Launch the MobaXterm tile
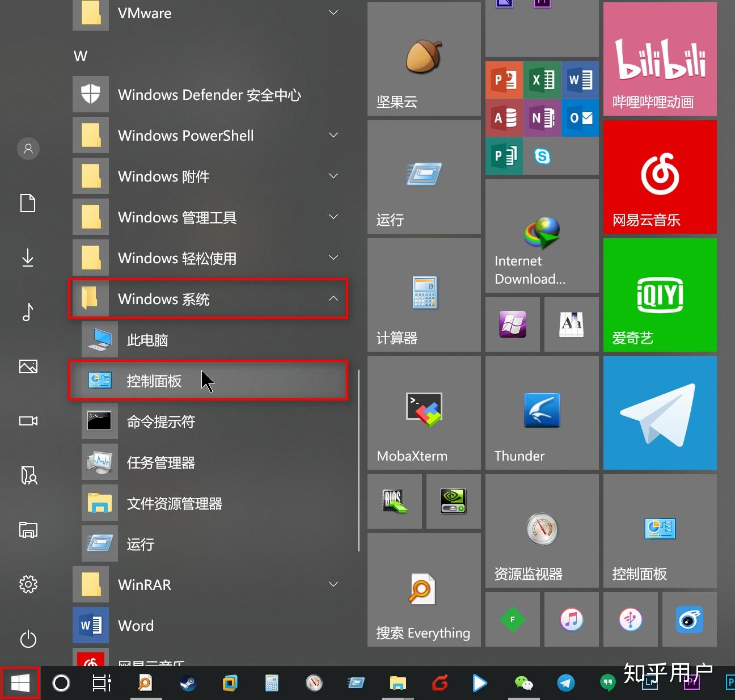 [424, 413]
